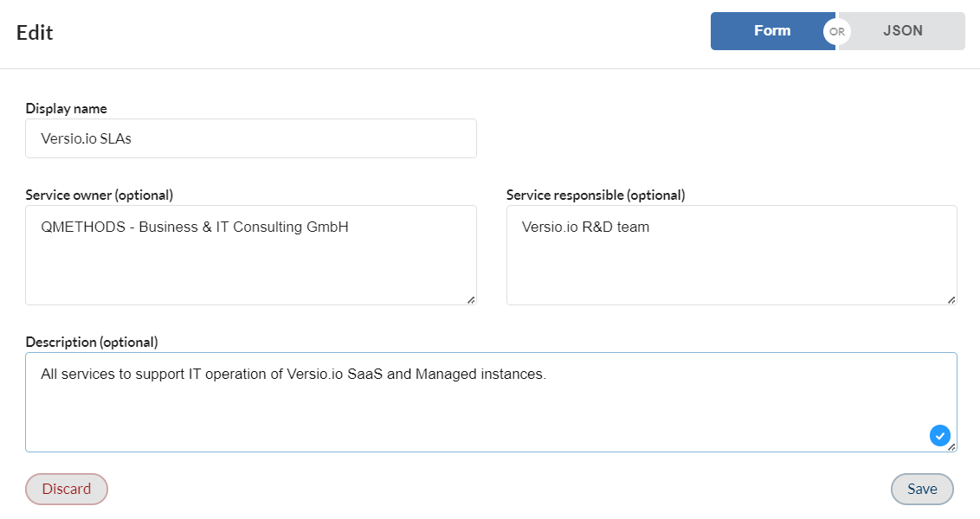Focus the Display name input field
This screenshot has height=519, width=980.
[250, 138]
